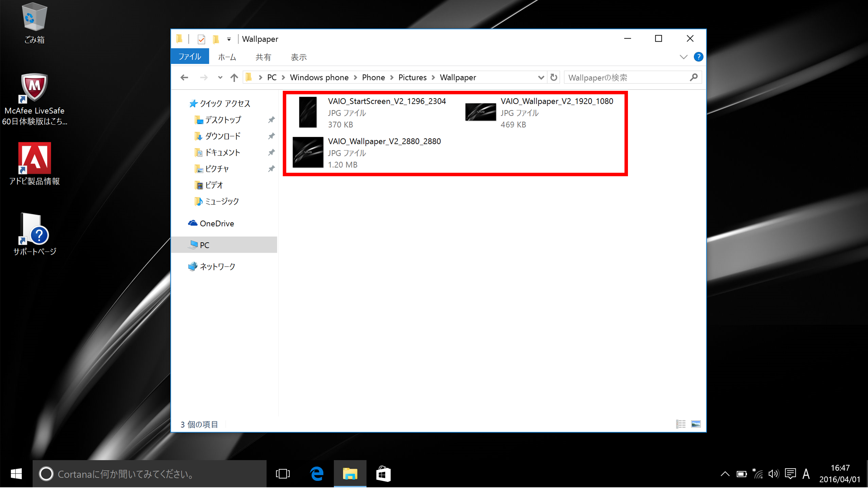
Task: Refresh the Wallpaper folder view
Action: (x=554, y=78)
